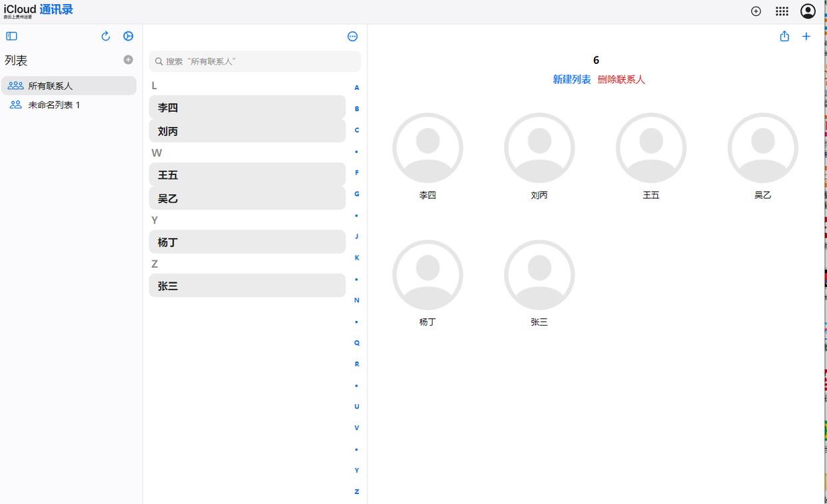Add a new list with plus icon

(129, 60)
